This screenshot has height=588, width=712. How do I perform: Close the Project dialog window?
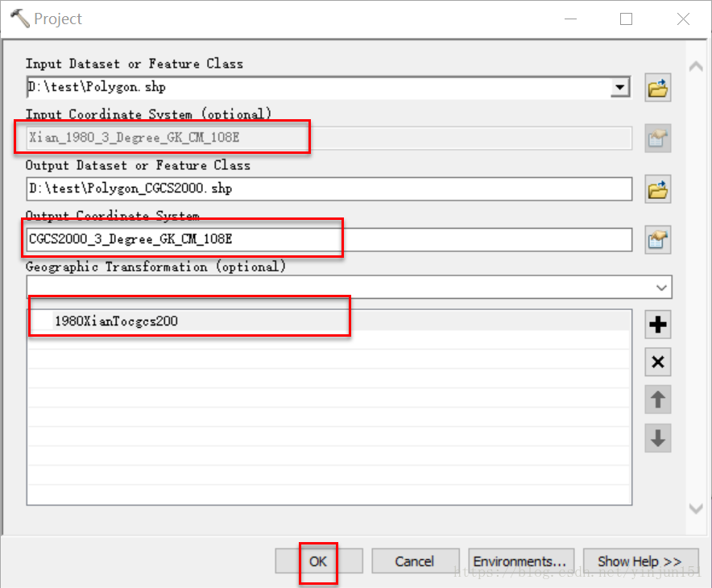click(683, 19)
